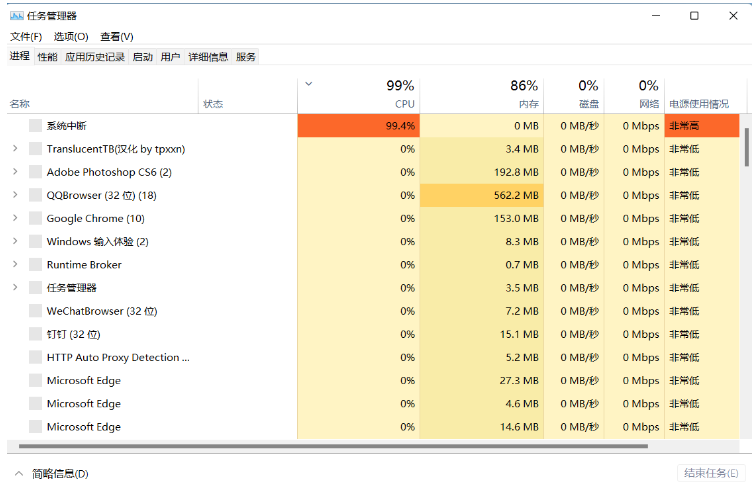Image resolution: width=755 pixels, height=485 pixels.
Task: Open the 查看(V) menu
Action: [117, 37]
